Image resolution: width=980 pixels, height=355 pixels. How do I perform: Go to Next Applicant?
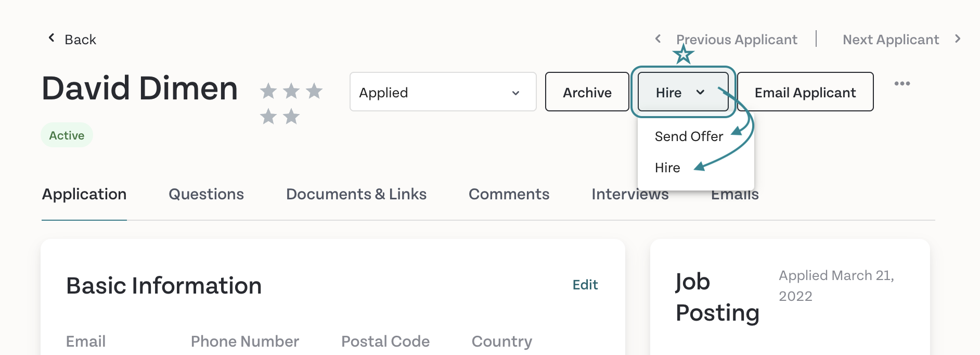(x=891, y=40)
